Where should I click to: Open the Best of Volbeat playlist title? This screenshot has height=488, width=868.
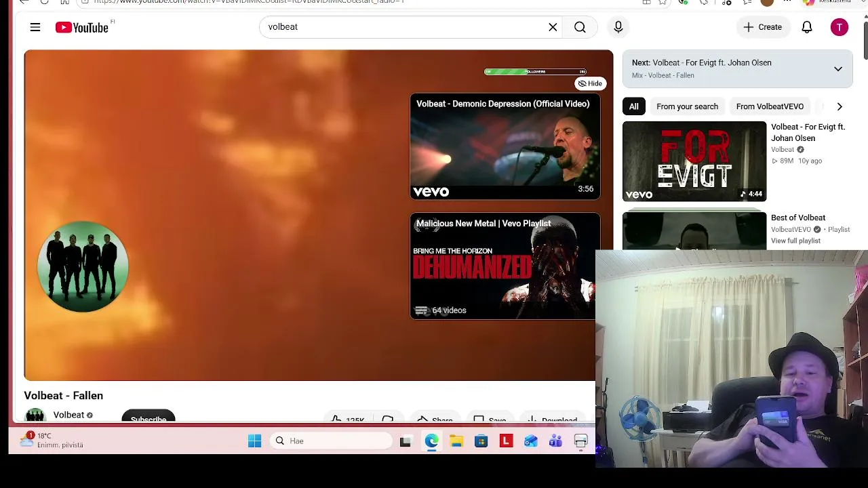click(798, 218)
